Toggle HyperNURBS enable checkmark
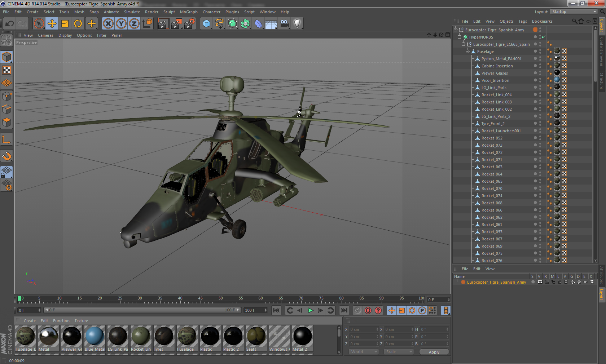Screen dimensions: 606x364 544,37
